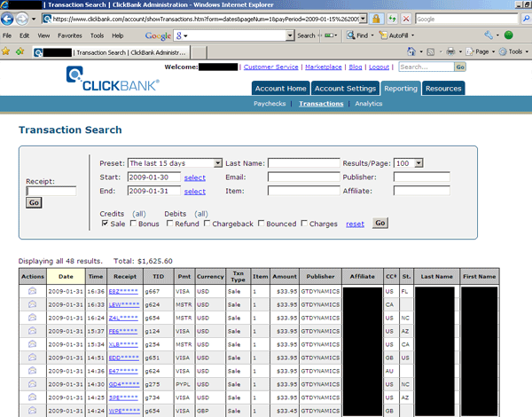Check the Bounced checkbox
This screenshot has height=417, width=532.
[x=261, y=224]
